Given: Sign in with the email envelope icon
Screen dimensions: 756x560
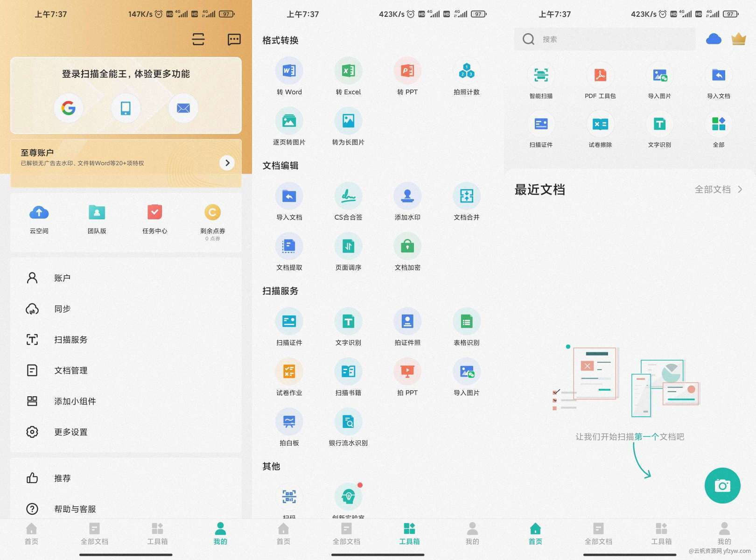Looking at the screenshot, I should [x=183, y=108].
